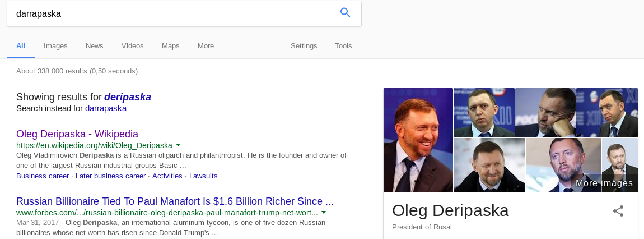The image size is (644, 239).
Task: Open the search Tools options
Action: click(343, 46)
